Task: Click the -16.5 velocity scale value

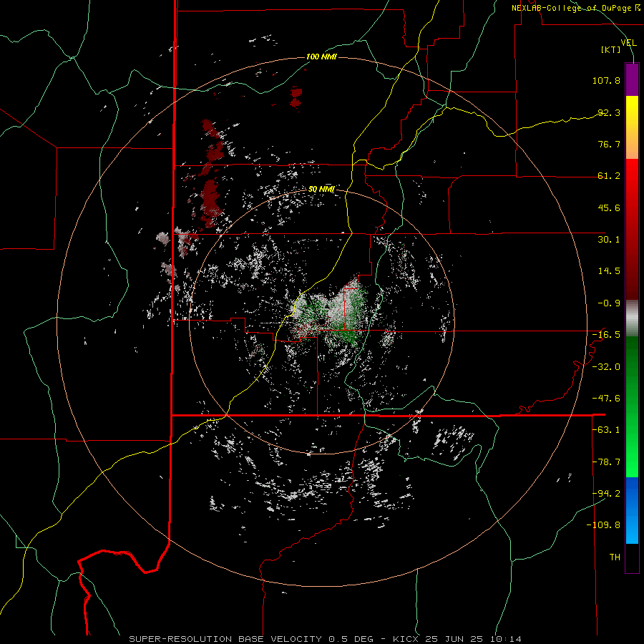Action: click(x=606, y=335)
